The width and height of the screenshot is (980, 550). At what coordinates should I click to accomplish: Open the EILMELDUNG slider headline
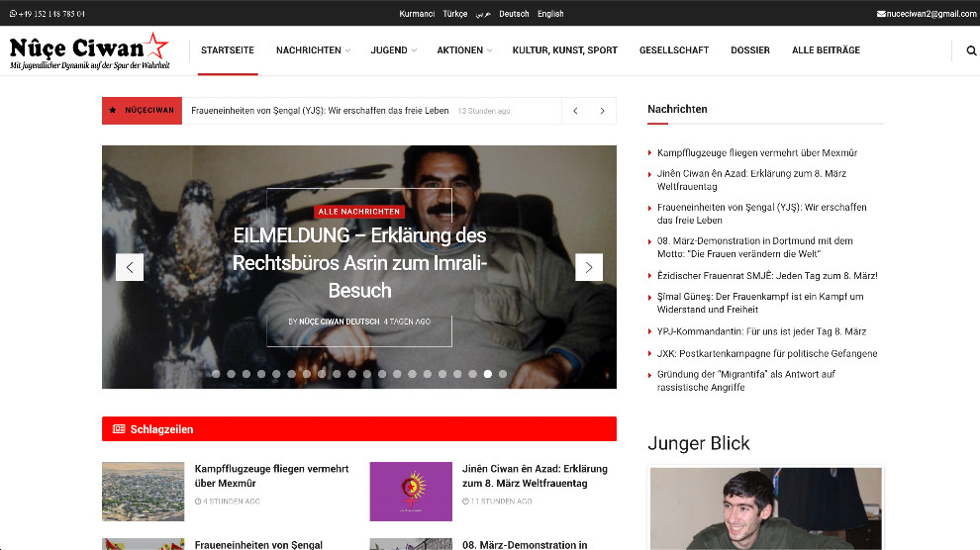pyautogui.click(x=359, y=263)
